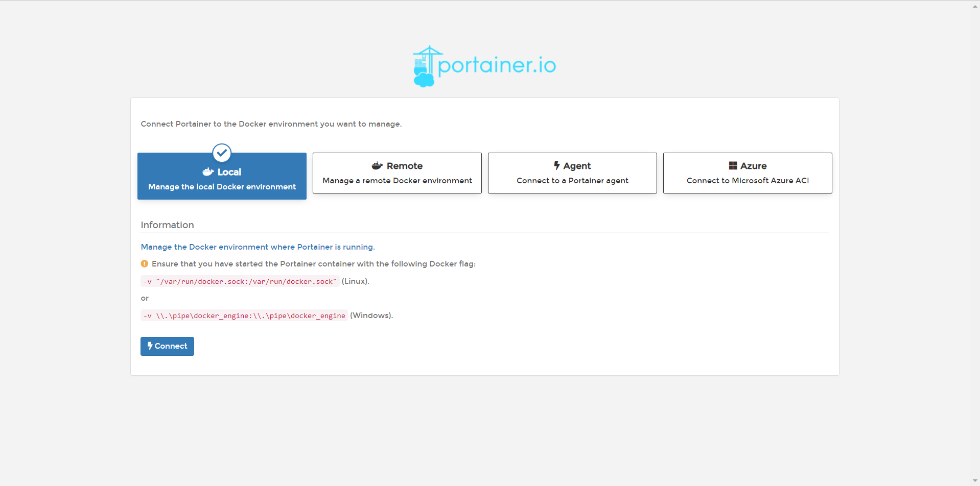This screenshot has width=980, height=486.
Task: Click the scrollbar down arrow
Action: click(x=975, y=480)
